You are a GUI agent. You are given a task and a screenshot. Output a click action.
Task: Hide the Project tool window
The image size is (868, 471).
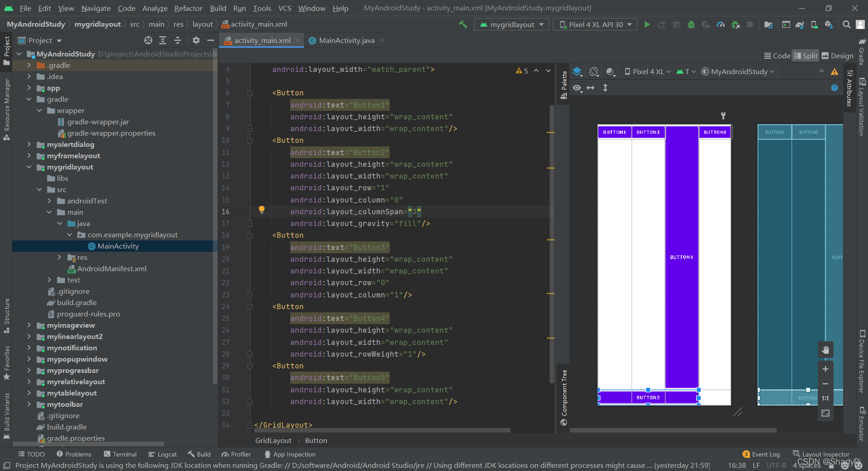tap(210, 40)
